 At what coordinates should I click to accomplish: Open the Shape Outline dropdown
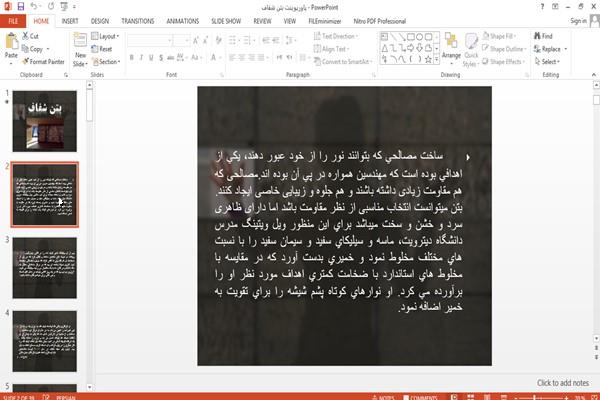tap(504, 49)
